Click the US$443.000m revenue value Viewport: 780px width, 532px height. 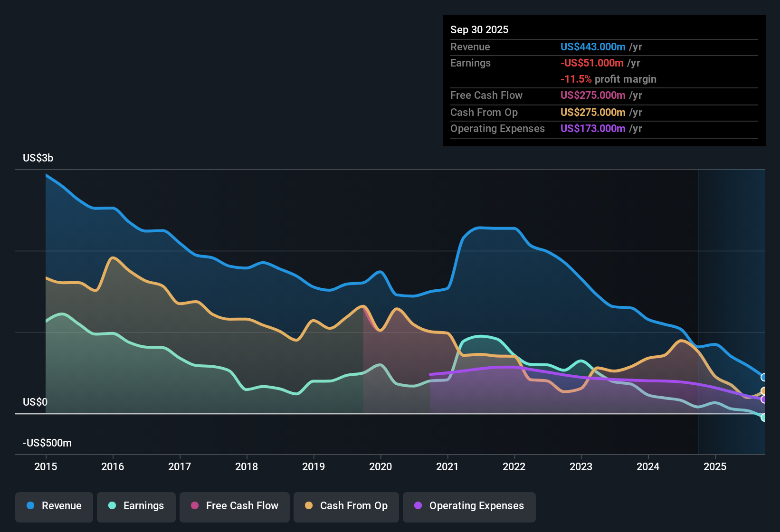[592, 47]
